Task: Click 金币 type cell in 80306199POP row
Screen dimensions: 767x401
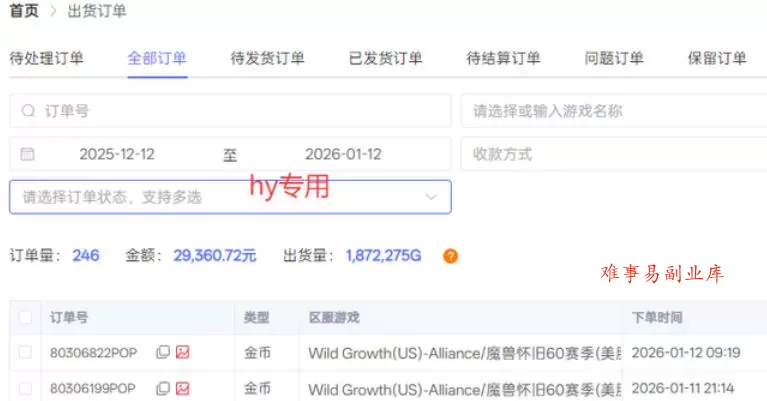Action: coord(257,389)
